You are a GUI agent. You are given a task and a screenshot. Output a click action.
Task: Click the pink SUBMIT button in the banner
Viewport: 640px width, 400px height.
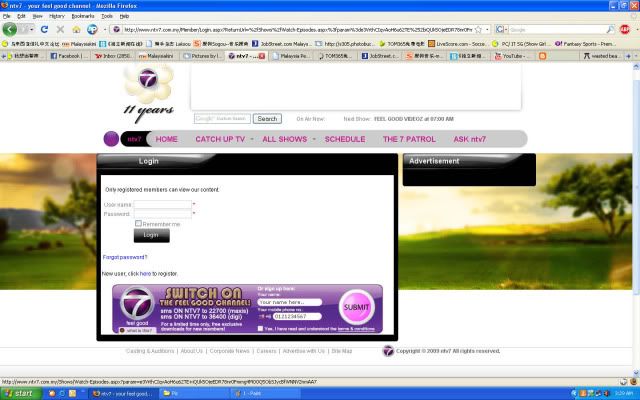coord(356,307)
